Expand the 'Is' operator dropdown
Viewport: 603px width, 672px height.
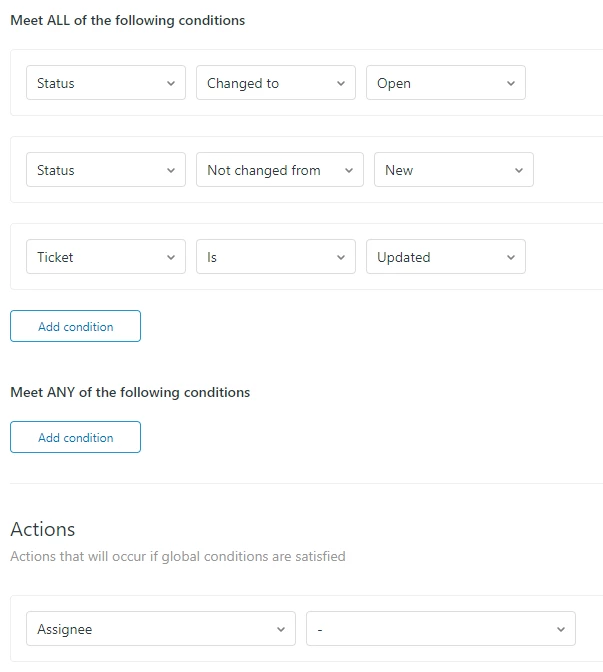pyautogui.click(x=275, y=257)
